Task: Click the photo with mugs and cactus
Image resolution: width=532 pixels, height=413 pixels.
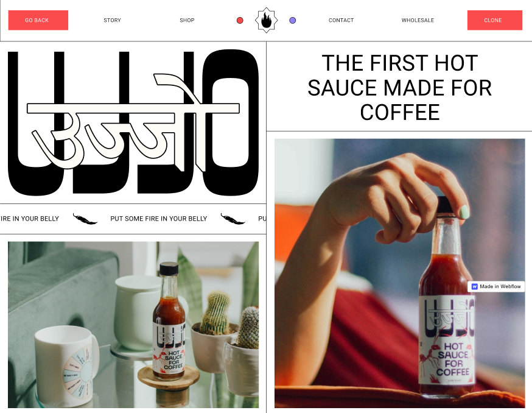Action: [x=133, y=325]
